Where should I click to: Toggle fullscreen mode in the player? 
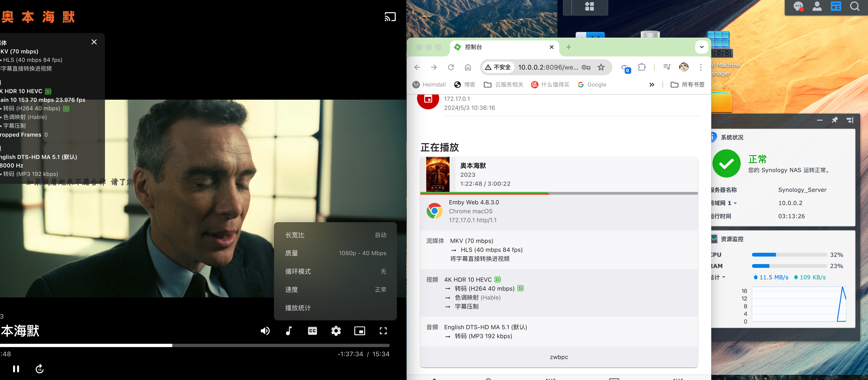click(x=383, y=331)
